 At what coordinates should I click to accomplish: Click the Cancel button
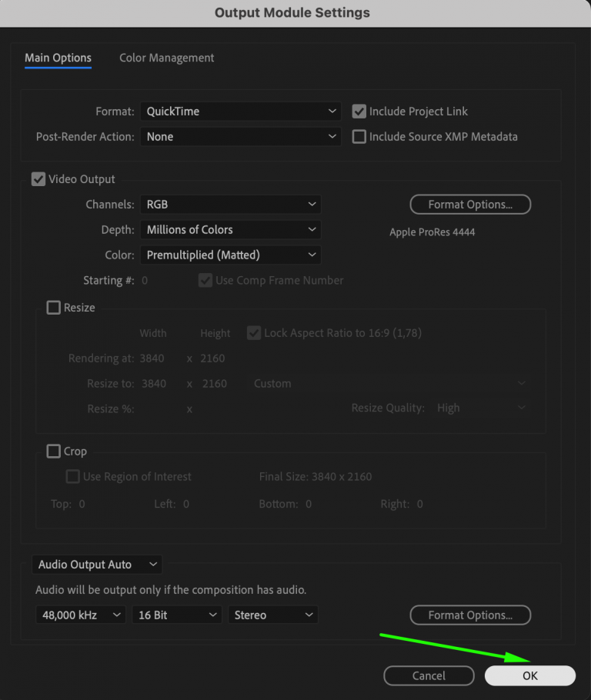(429, 675)
